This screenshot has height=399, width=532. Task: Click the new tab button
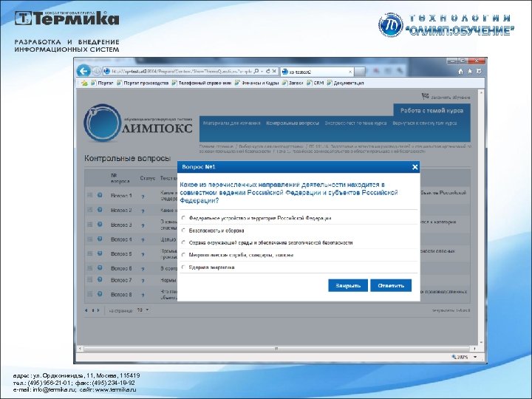(x=360, y=72)
